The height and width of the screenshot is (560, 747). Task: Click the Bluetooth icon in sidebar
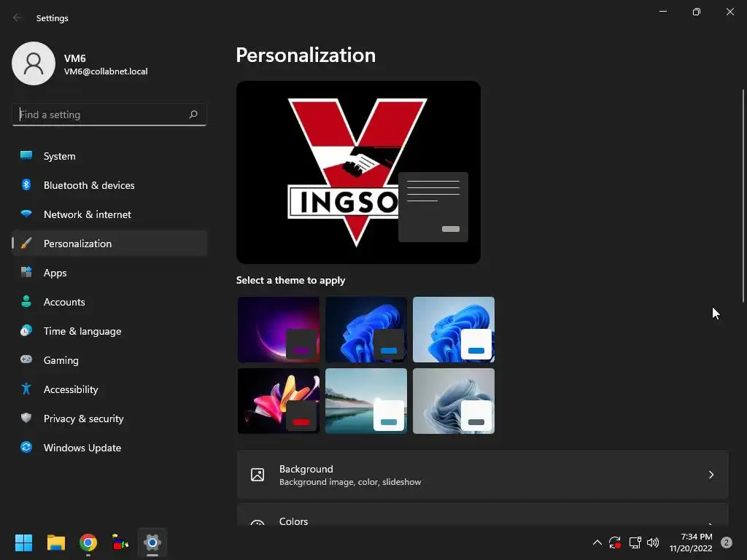(26, 184)
